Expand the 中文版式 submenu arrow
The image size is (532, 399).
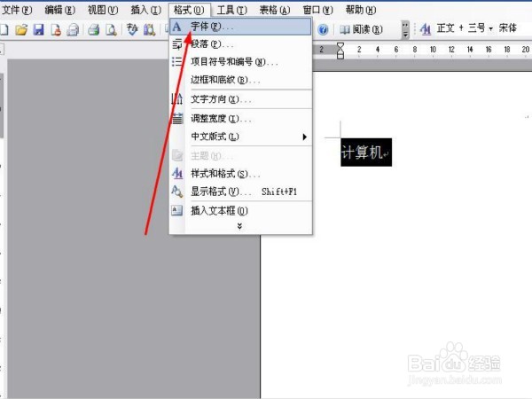tap(304, 137)
